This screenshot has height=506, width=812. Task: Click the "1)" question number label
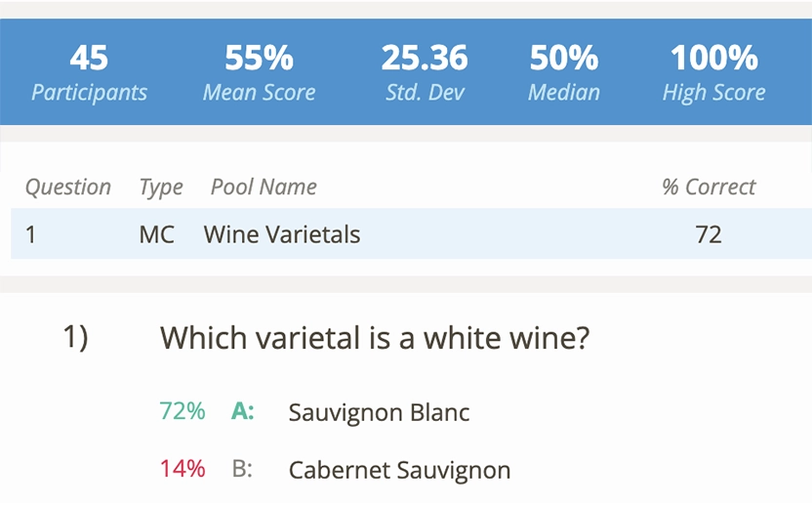(76, 338)
